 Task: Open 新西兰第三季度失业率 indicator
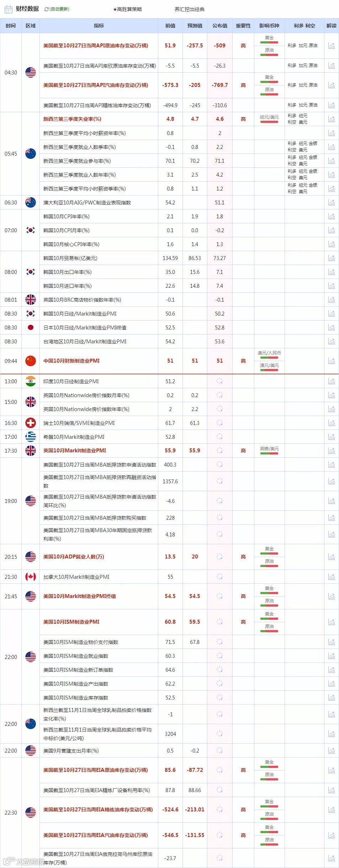click(72, 119)
